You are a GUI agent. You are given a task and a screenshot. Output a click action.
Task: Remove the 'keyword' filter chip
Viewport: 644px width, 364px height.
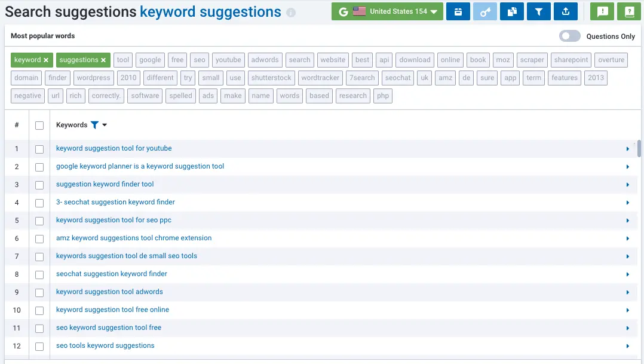point(45,60)
